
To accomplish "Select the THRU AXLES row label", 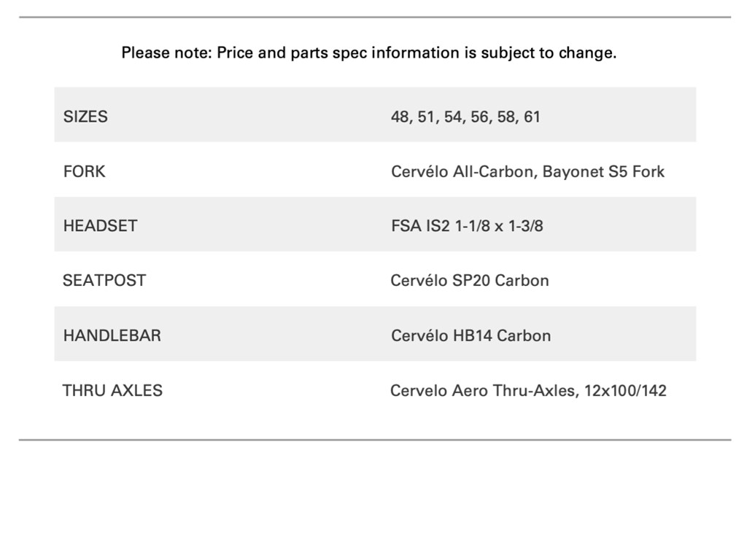I will point(112,390).
